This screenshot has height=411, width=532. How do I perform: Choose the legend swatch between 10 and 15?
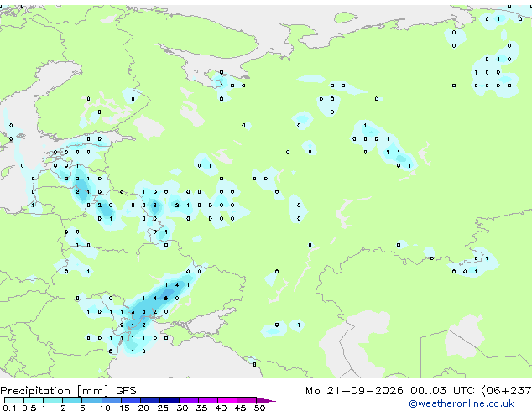[x=111, y=400]
